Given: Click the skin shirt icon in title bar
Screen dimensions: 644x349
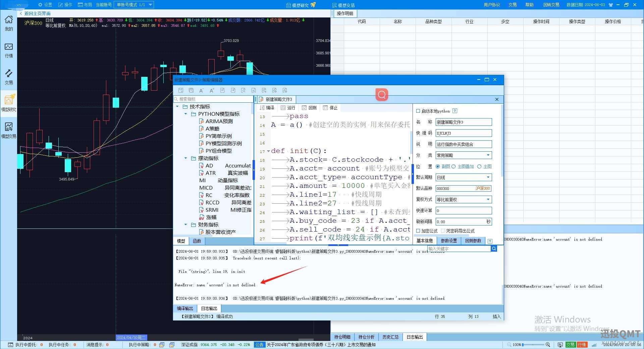Looking at the screenshot, I should tap(610, 5).
